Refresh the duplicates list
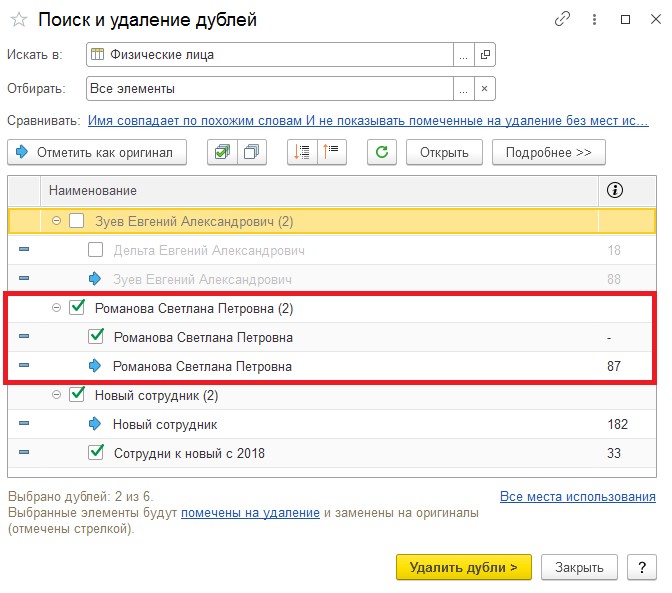 [382, 153]
